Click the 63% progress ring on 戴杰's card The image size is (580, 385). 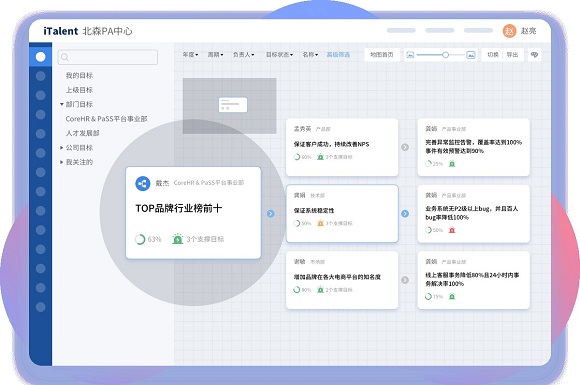140,239
